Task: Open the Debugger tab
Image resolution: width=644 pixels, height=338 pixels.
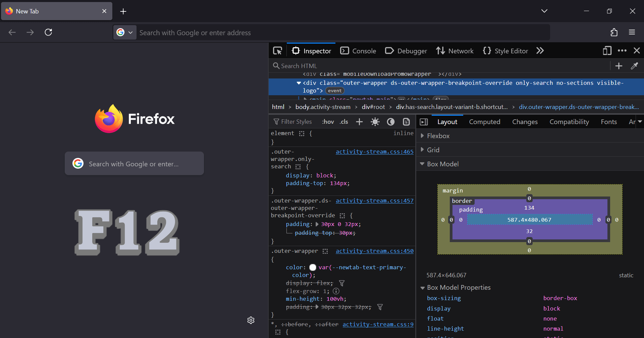Action: 406,51
